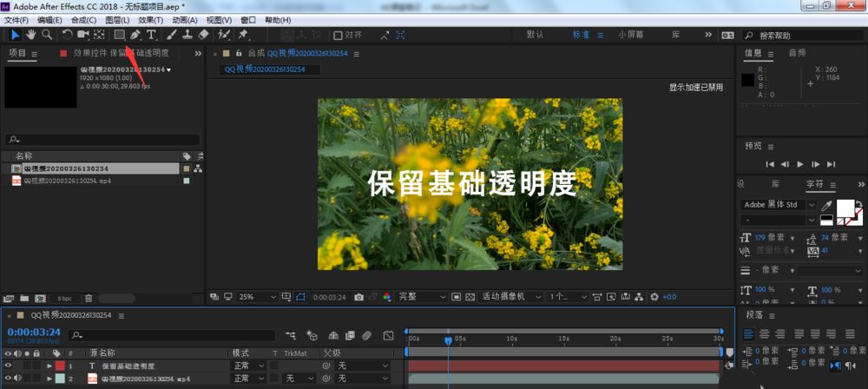
Task: Open the timeline Graph Editor icon
Action: 389,335
